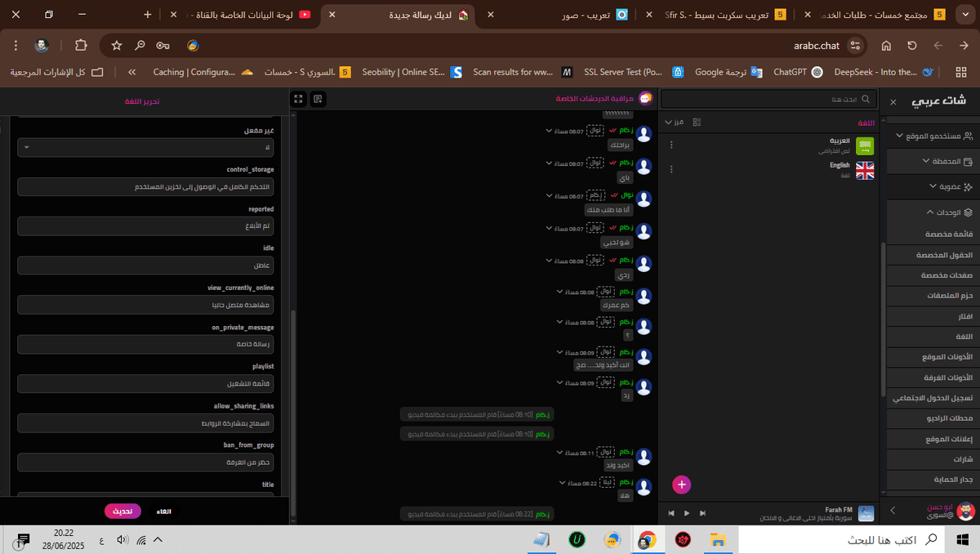Click the تحديث update button
Image resolution: width=980 pixels, height=554 pixels.
click(x=122, y=512)
